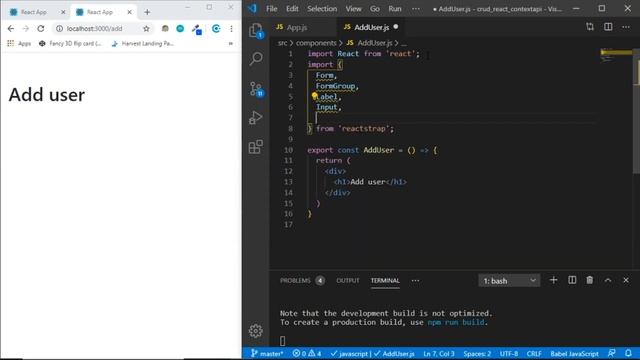Image resolution: width=640 pixels, height=360 pixels.
Task: Click the master branch in status bar
Action: coord(267,353)
